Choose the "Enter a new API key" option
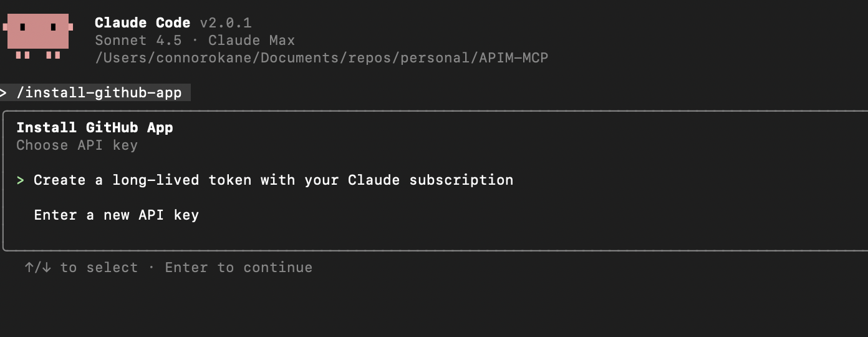This screenshot has width=868, height=337. coord(116,215)
